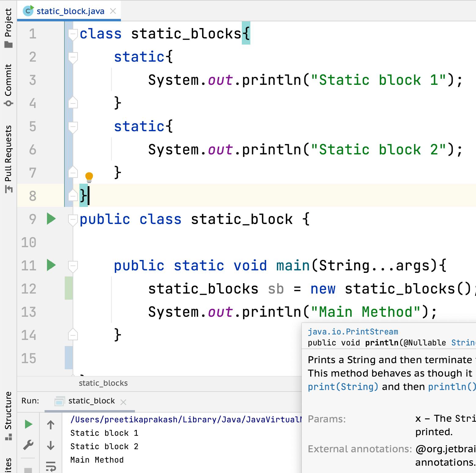Image resolution: width=476 pixels, height=473 pixels.
Task: Open println() link in documentation popup
Action: (452, 387)
